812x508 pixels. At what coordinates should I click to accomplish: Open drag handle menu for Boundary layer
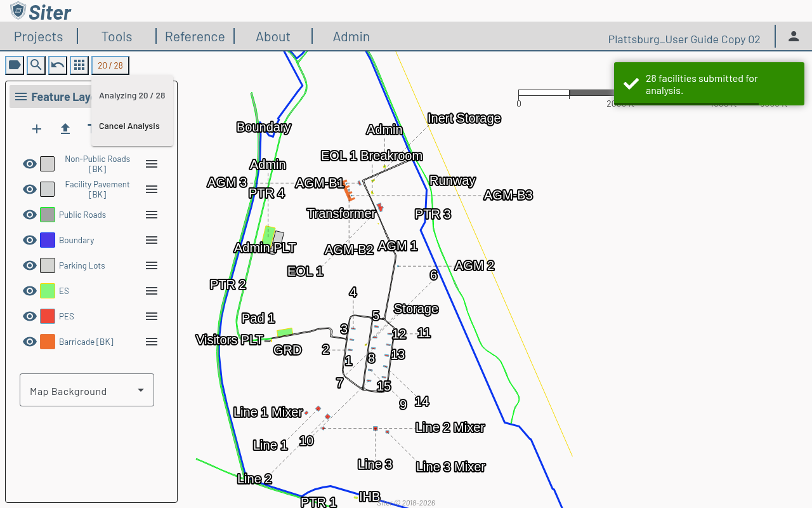(152, 240)
